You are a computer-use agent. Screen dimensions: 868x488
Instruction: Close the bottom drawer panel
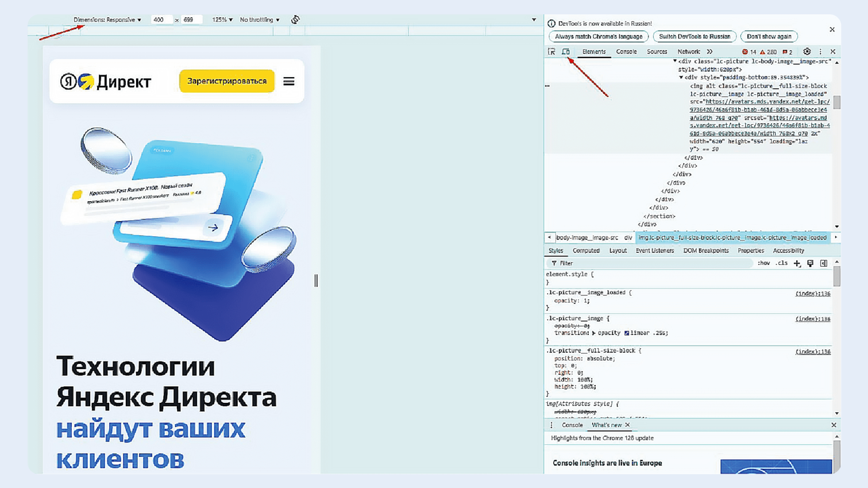(x=834, y=425)
